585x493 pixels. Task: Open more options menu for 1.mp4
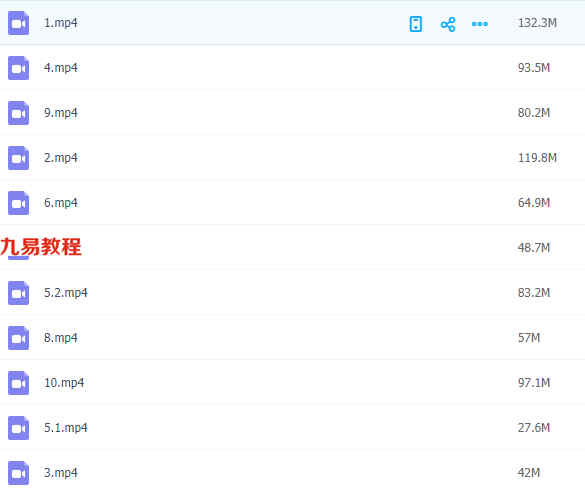479,24
